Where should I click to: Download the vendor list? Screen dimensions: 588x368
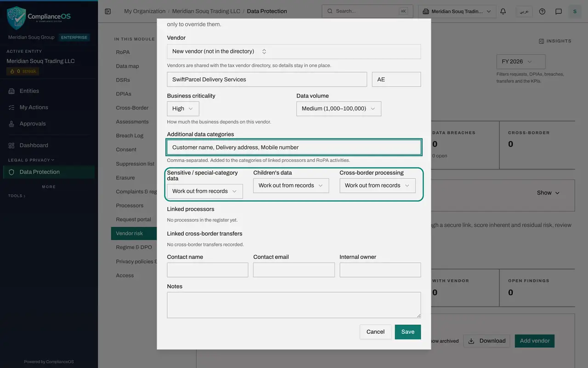tap(487, 341)
